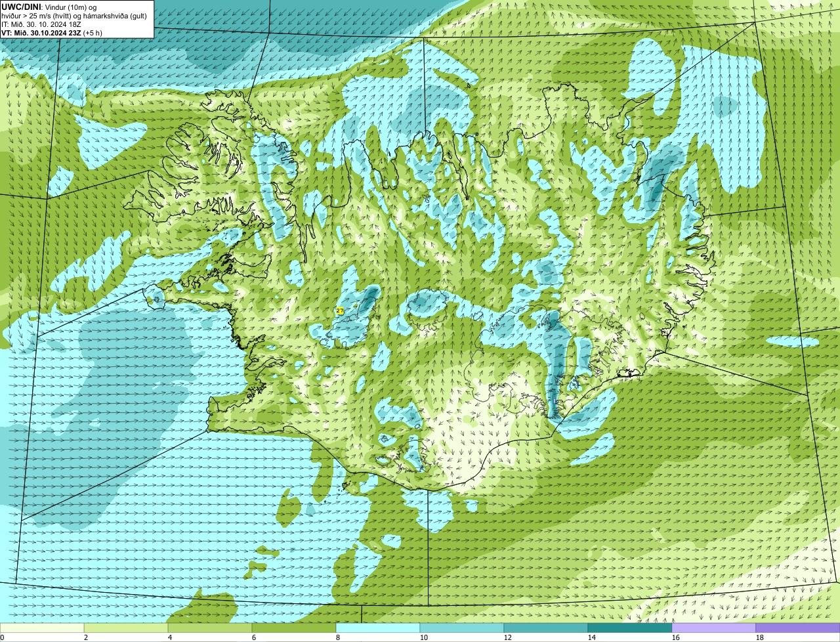Image resolution: width=840 pixels, height=642 pixels.
Task: Click the yellow 27 gust marker
Action: coord(340,310)
